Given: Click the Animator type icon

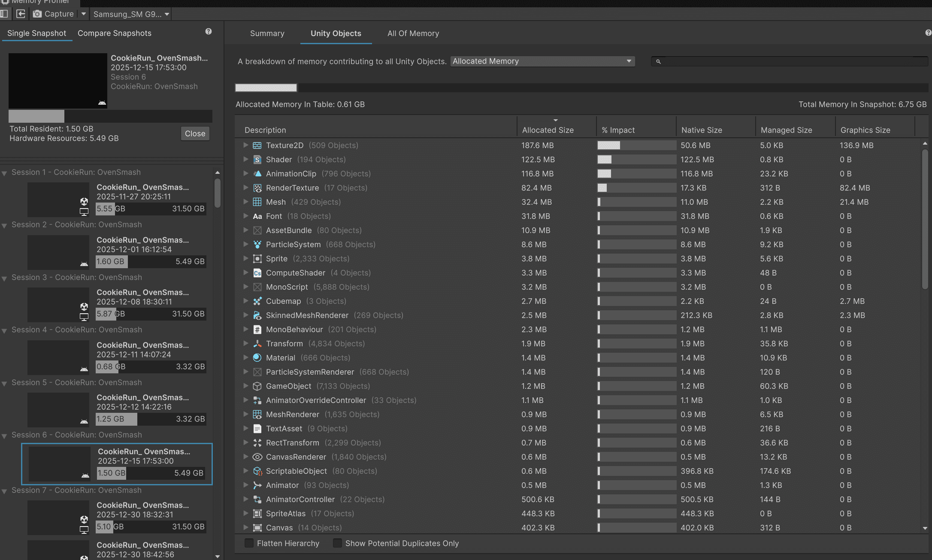Looking at the screenshot, I should [x=257, y=485].
